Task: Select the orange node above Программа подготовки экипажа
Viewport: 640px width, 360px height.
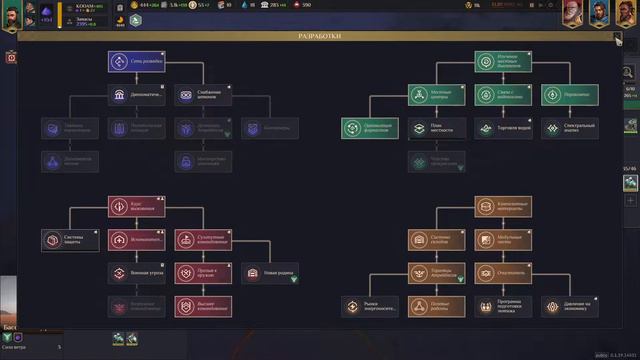Action: [x=503, y=273]
